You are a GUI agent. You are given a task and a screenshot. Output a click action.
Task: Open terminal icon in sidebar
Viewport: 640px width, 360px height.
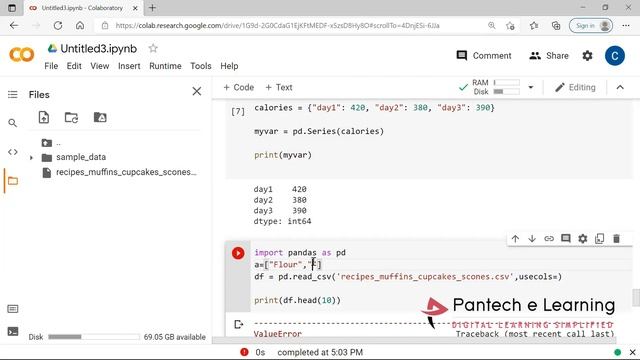pyautogui.click(x=13, y=331)
